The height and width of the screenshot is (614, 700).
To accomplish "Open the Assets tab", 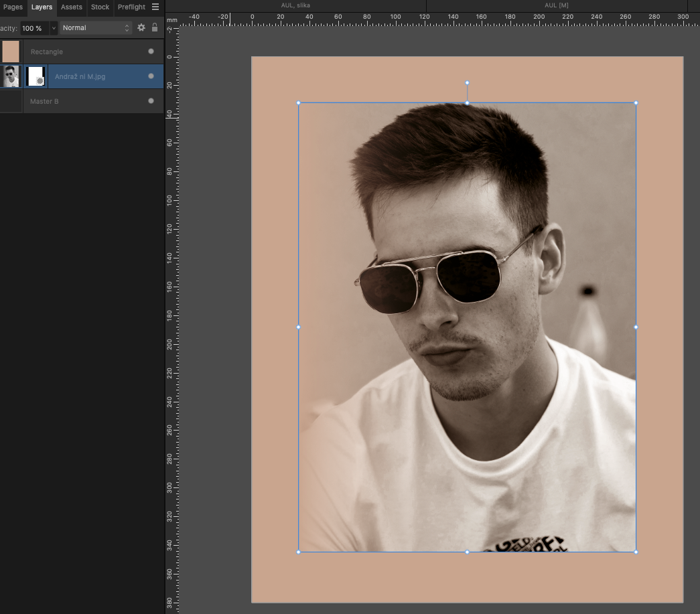I will [x=72, y=7].
